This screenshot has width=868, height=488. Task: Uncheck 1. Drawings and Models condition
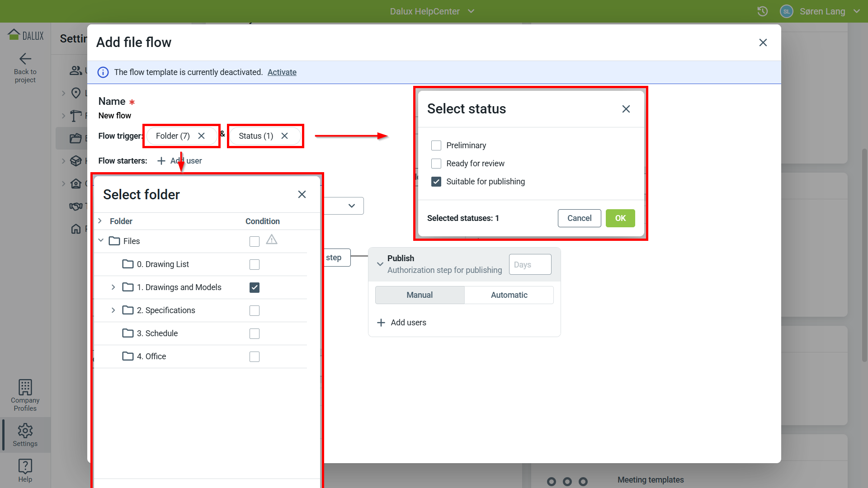[255, 287]
